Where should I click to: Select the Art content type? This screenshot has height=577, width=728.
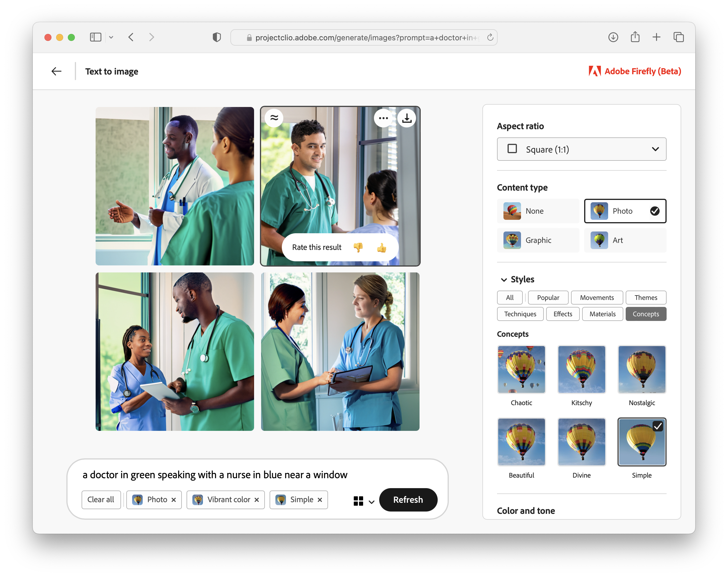point(625,240)
